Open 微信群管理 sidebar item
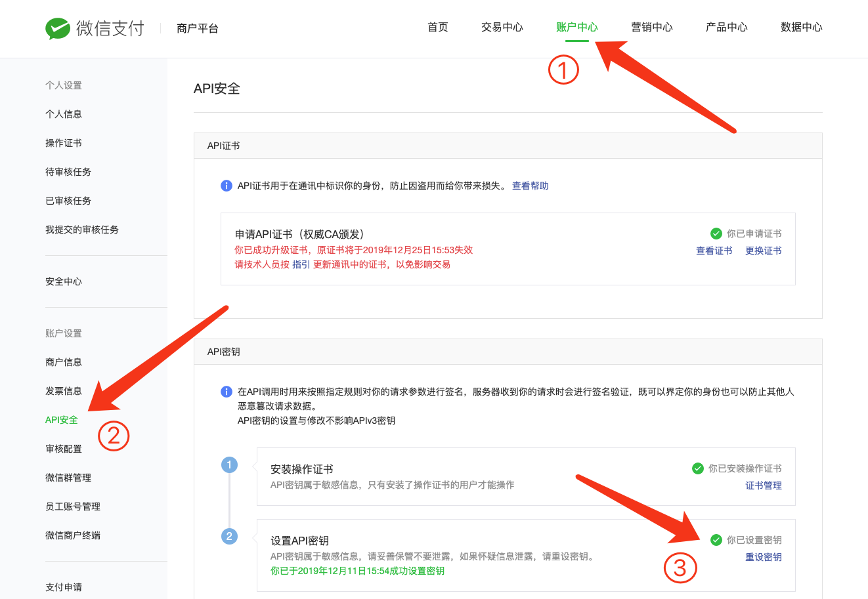The height and width of the screenshot is (599, 868). tap(68, 478)
